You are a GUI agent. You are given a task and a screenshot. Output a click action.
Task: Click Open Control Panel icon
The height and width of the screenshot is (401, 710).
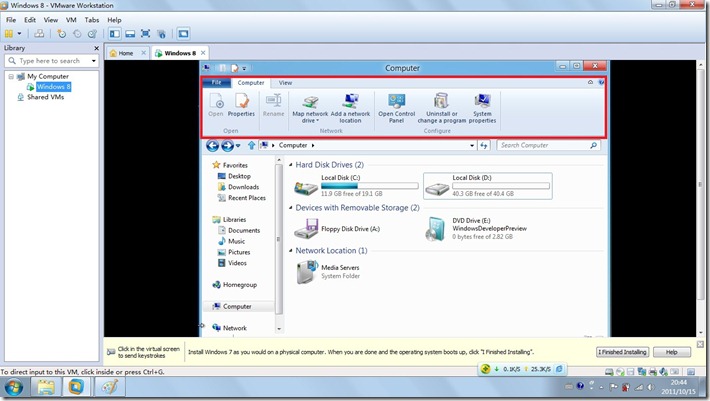[397, 109]
